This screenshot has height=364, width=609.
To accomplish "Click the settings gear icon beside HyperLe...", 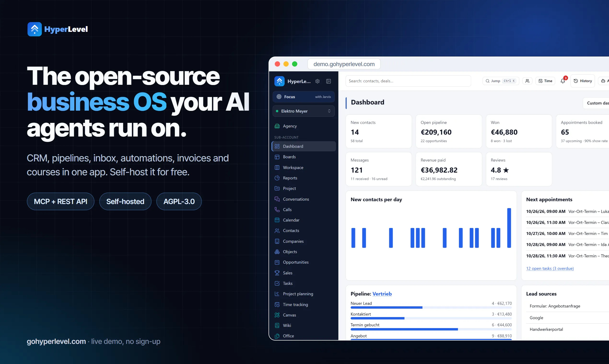I will (x=317, y=81).
